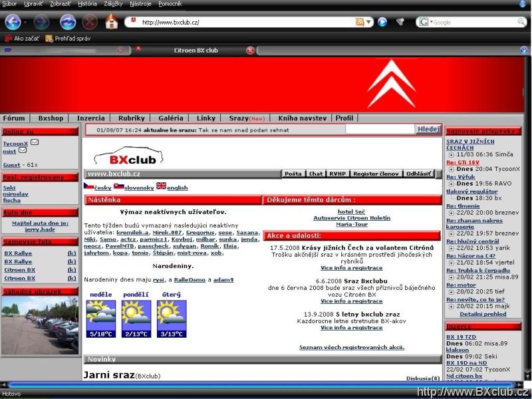The image size is (532, 399).
Task: Click the site search input field
Action: (380, 130)
